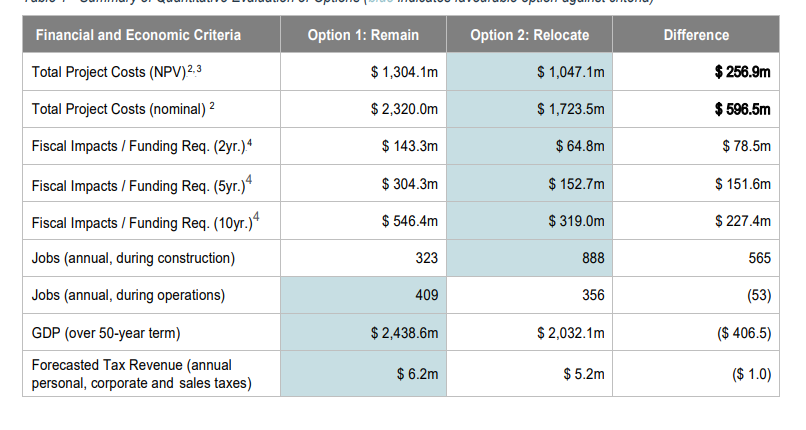
Task: Click the 'Difference' column header
Action: tap(696, 36)
